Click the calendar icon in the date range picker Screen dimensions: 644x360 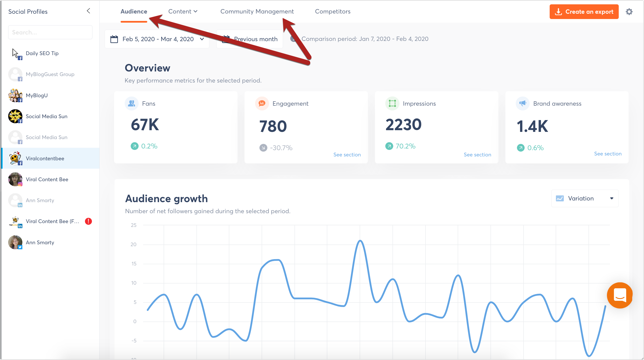(x=114, y=39)
